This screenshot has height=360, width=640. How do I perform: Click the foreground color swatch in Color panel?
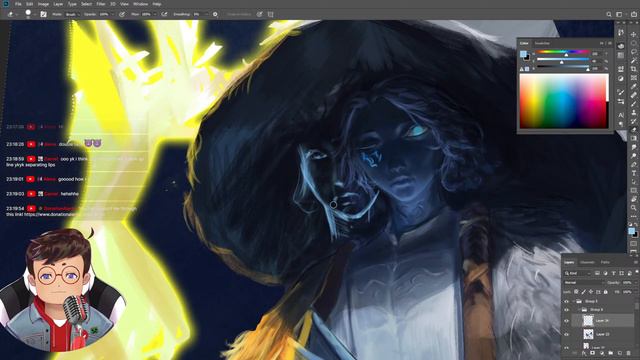coord(523,54)
